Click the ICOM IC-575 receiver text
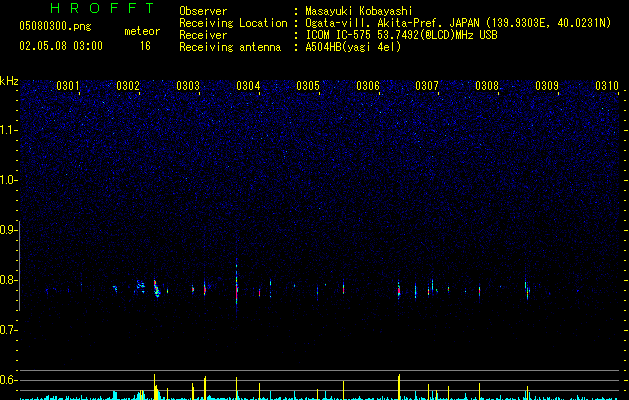 [x=402, y=35]
